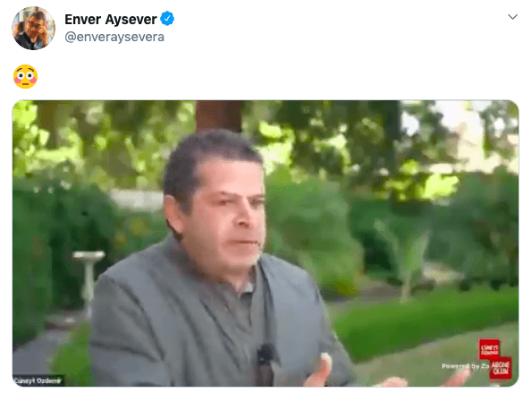Click the flushed face emoji
The height and width of the screenshot is (401, 532).
25,76
